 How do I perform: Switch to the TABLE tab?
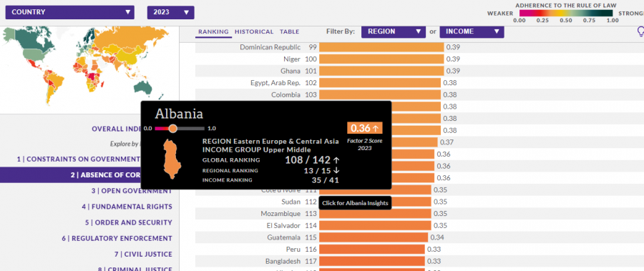tap(290, 31)
